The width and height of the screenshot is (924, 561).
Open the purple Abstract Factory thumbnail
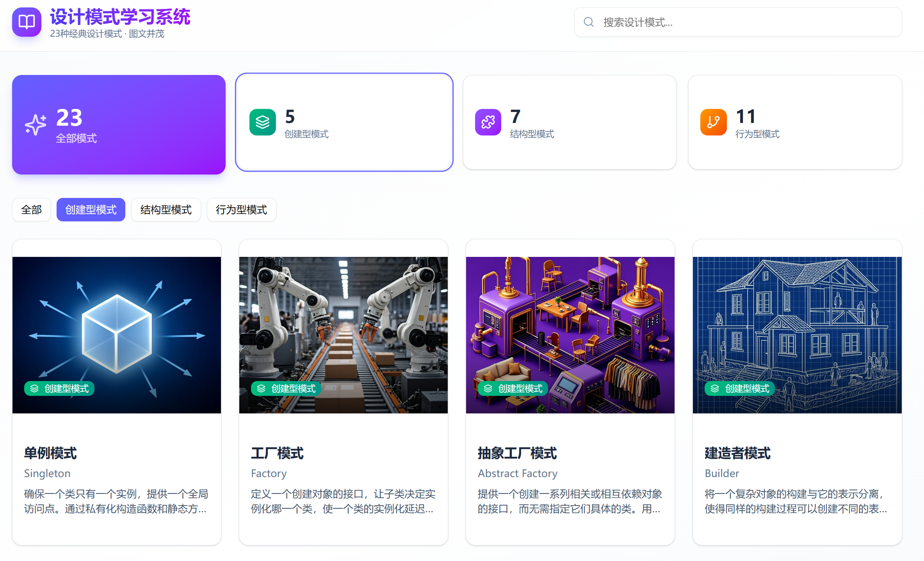[x=570, y=335]
